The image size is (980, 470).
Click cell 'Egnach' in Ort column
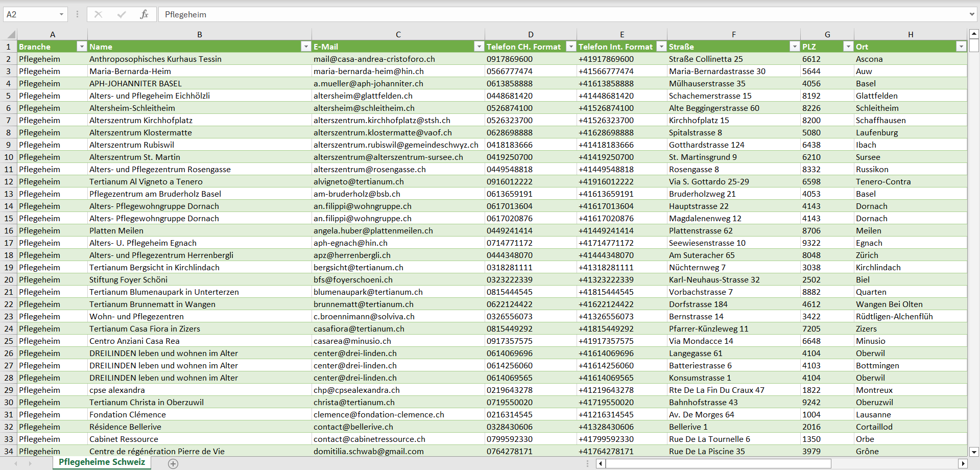click(911, 243)
